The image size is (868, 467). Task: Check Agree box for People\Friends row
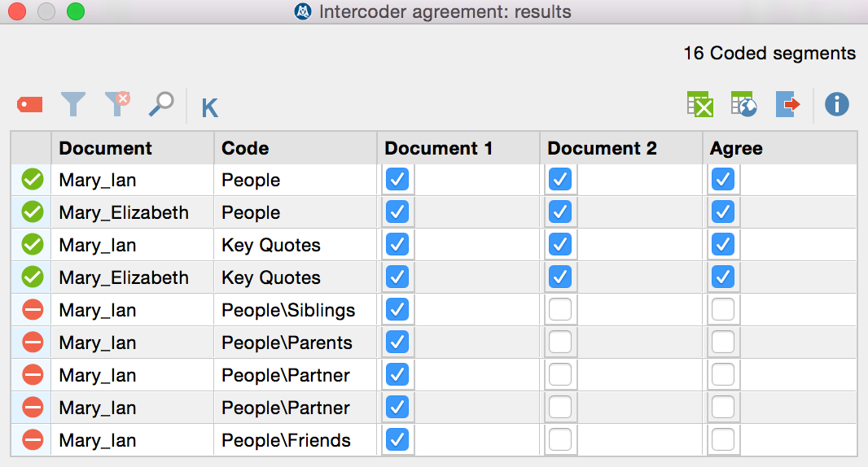pyautogui.click(x=723, y=440)
